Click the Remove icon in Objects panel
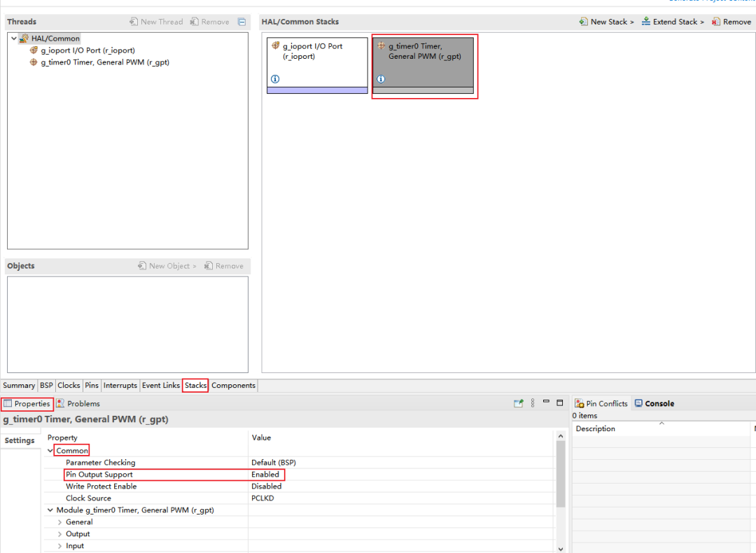Image resolution: width=756 pixels, height=553 pixels. click(209, 266)
